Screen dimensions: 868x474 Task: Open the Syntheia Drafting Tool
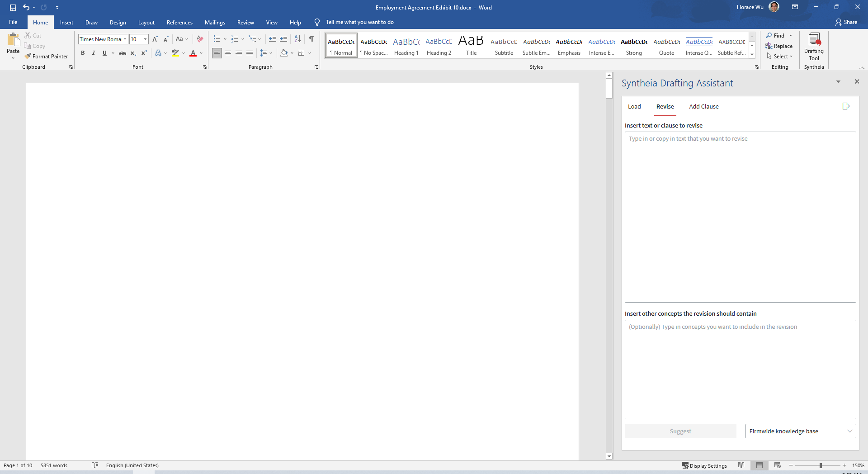814,46
